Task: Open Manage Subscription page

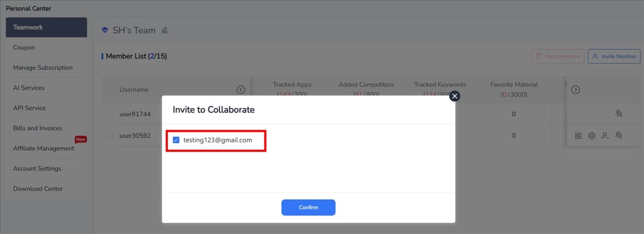Action: pos(46,67)
